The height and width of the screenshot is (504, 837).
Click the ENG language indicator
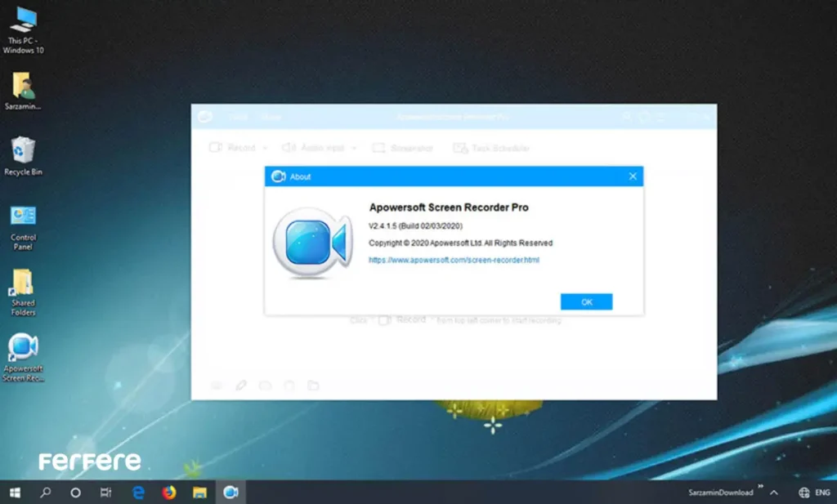coord(822,493)
